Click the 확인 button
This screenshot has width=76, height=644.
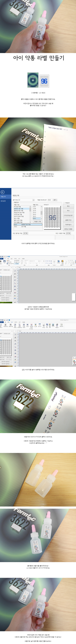click(68, 206)
